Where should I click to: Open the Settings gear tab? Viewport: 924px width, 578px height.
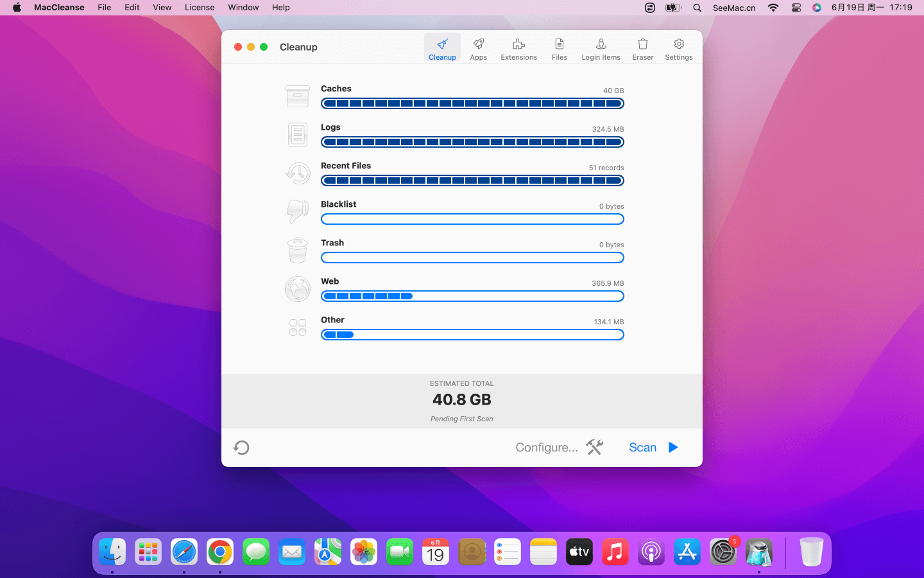tap(678, 48)
